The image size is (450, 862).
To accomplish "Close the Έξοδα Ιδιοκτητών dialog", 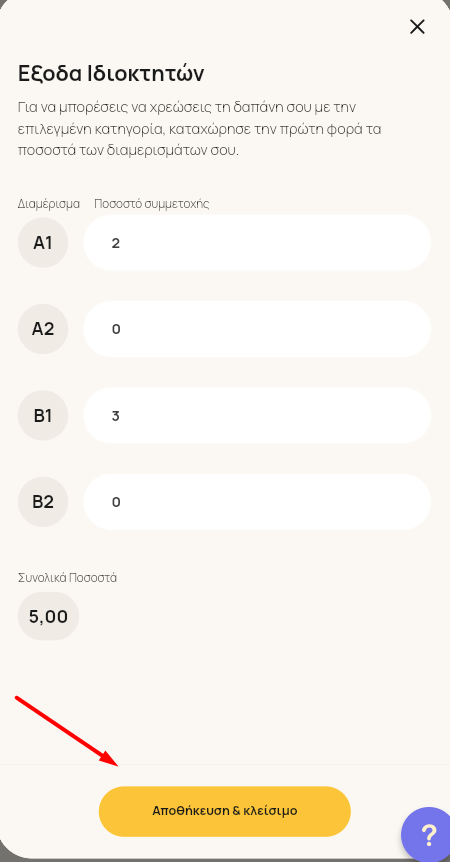I will click(417, 26).
